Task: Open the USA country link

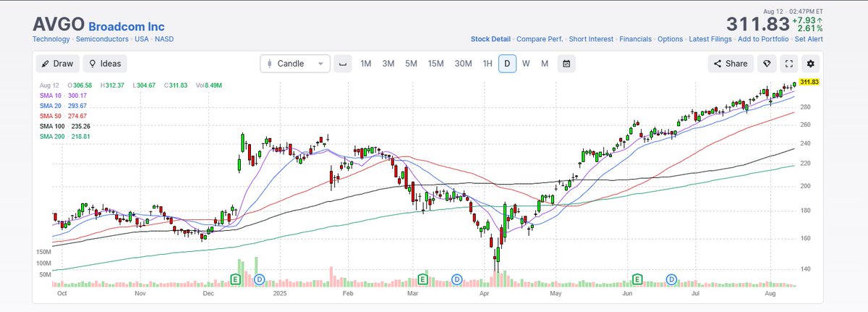Action: coord(141,39)
